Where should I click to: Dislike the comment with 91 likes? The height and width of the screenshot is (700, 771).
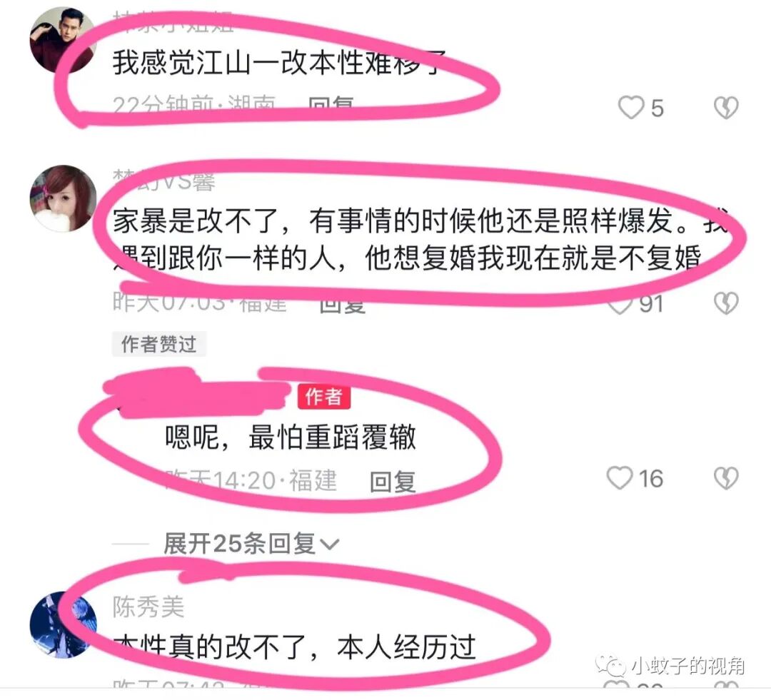[x=726, y=303]
